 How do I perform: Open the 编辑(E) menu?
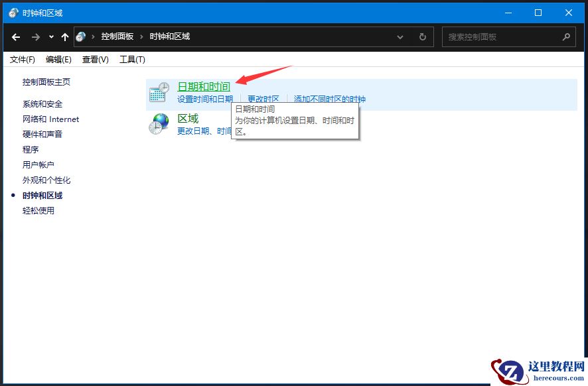pyautogui.click(x=58, y=59)
